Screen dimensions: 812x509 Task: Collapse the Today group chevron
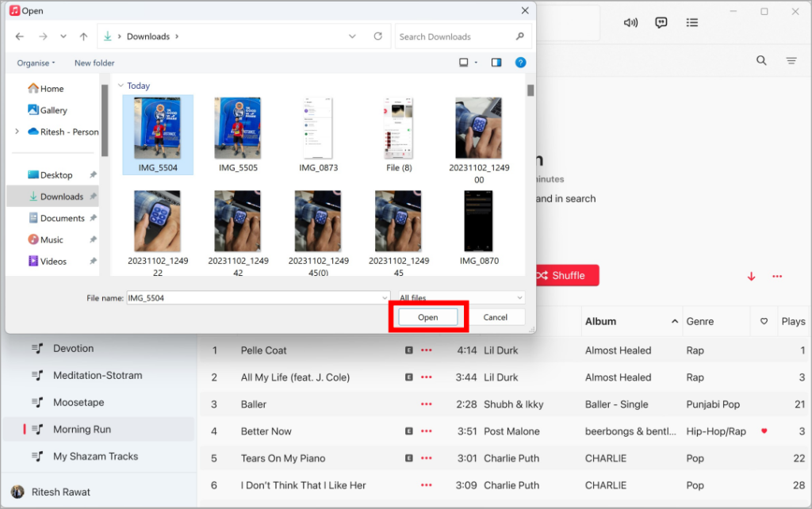click(x=121, y=86)
